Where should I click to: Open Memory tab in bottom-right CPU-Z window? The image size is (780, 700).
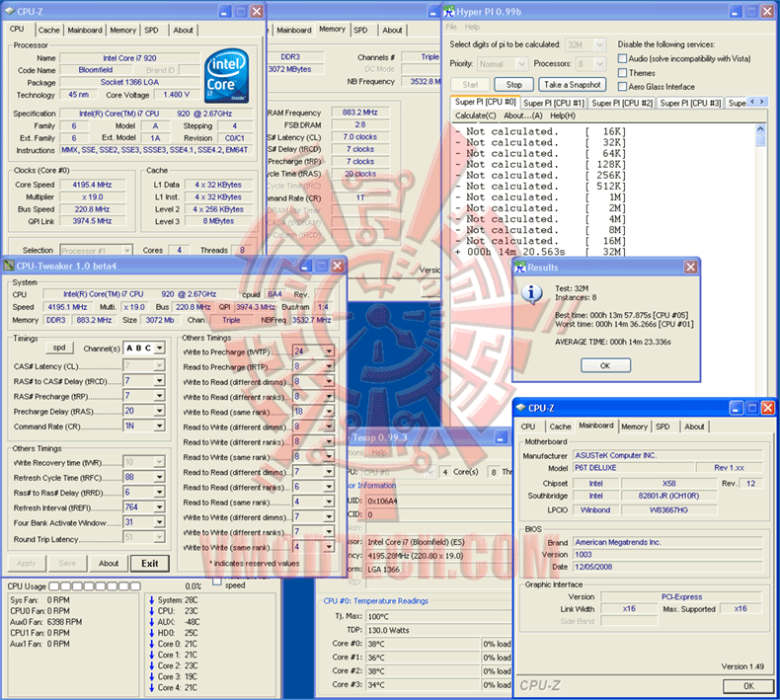(634, 427)
